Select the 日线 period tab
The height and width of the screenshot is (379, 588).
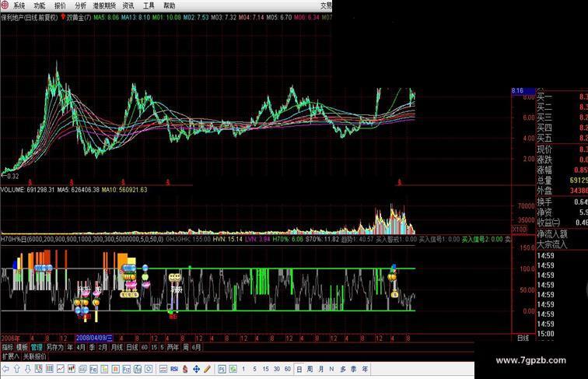[x=132, y=347]
